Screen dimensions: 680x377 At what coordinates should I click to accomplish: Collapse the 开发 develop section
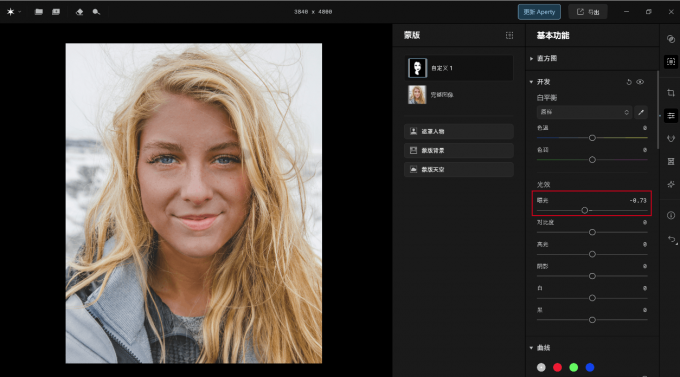pos(531,82)
